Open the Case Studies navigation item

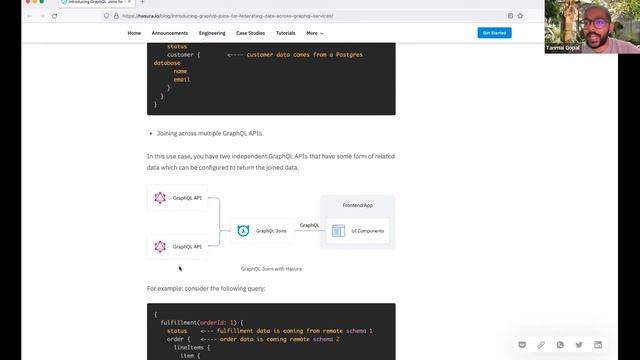point(250,33)
